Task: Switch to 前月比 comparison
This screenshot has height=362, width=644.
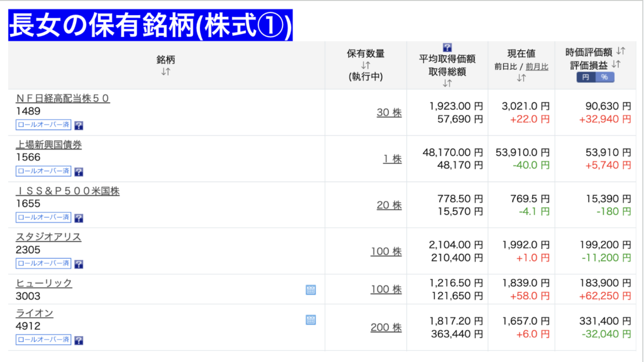Action: 536,66
